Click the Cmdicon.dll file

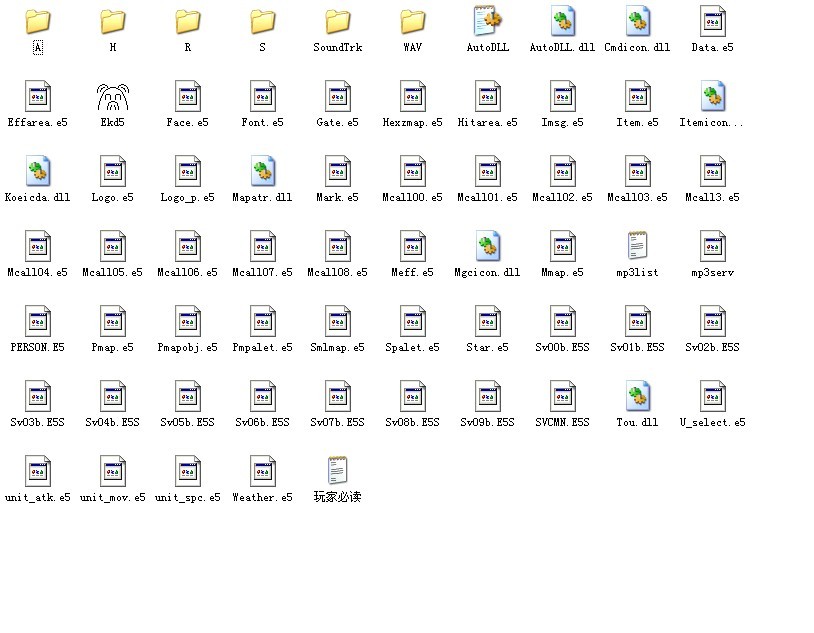pyautogui.click(x=637, y=22)
